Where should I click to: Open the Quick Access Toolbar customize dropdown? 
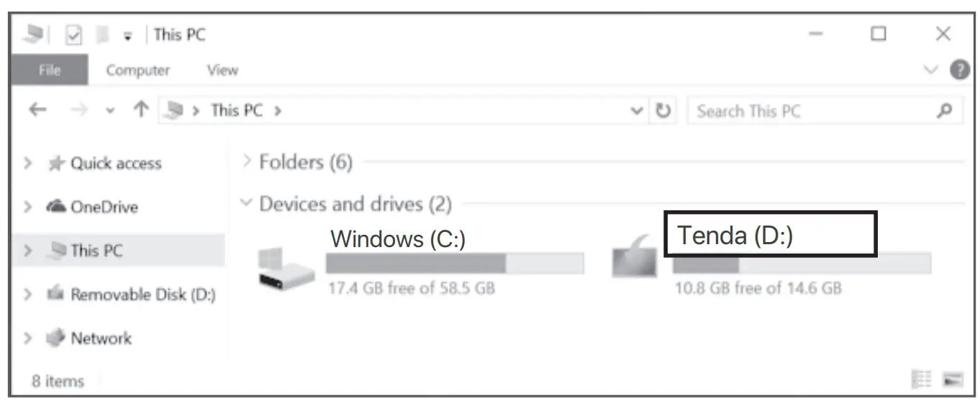click(x=127, y=35)
